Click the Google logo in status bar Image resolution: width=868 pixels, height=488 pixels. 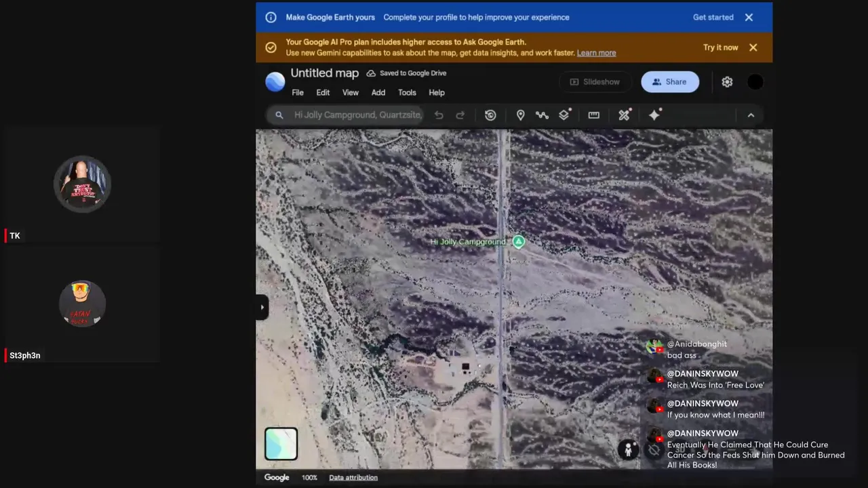pos(277,478)
